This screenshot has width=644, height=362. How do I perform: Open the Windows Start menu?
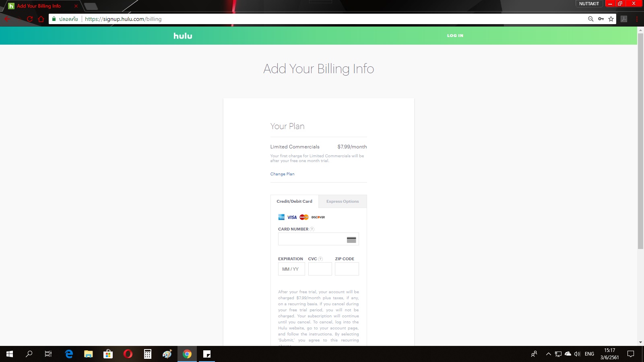(10, 354)
